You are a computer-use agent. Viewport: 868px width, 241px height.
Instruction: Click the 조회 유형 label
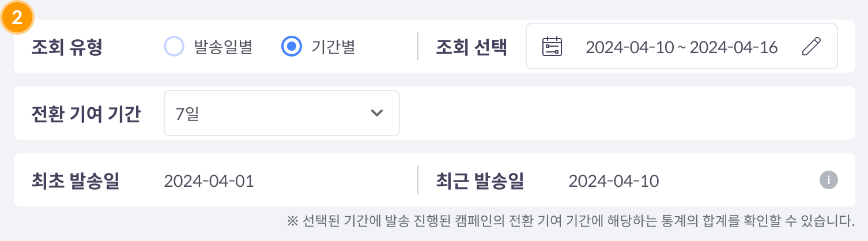(67, 47)
